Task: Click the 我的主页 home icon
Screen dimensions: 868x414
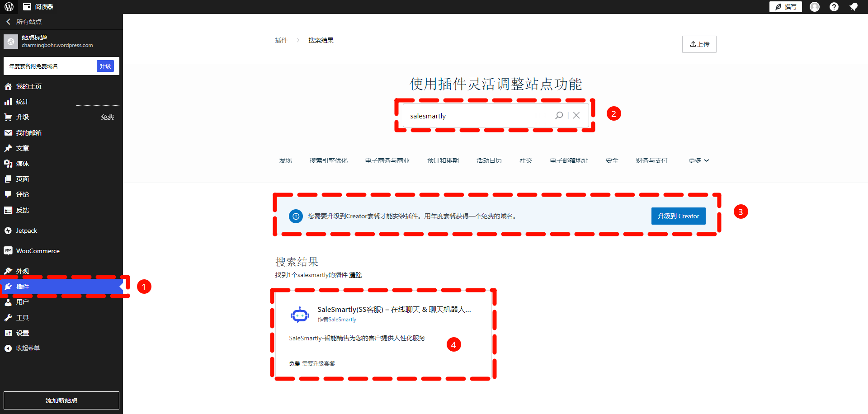Action: (8, 86)
